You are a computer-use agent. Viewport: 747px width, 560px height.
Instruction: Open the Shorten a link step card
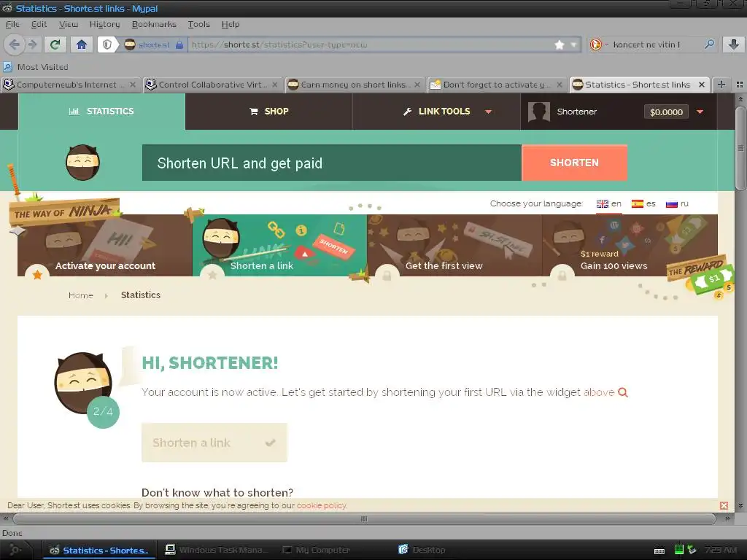279,245
